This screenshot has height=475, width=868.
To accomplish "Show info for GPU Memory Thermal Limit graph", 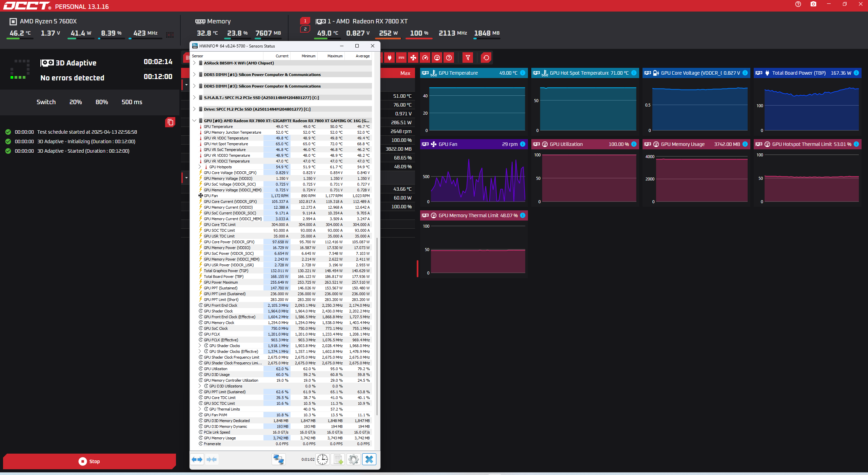I will pos(522,215).
